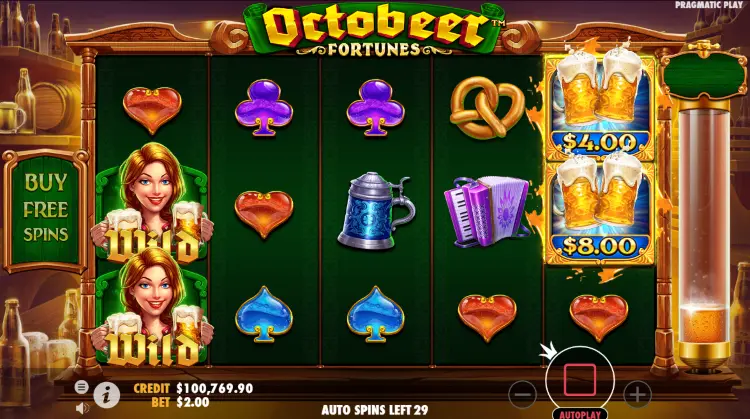Screen dimensions: 750x419
Task: Decrease bet with the minus button
Action: click(x=522, y=395)
